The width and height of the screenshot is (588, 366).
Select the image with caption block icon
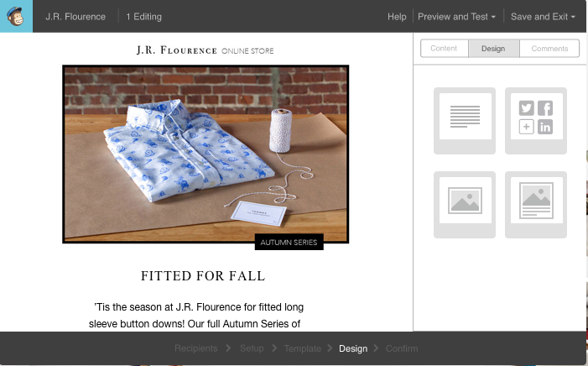pyautogui.click(x=536, y=205)
